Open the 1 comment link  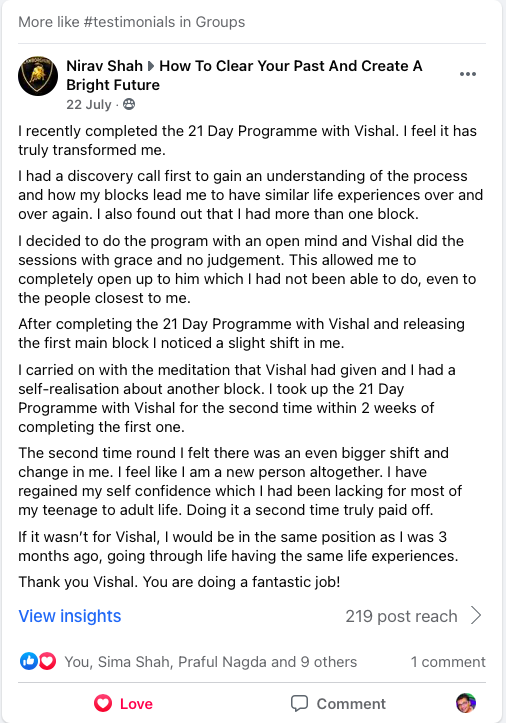click(x=448, y=662)
